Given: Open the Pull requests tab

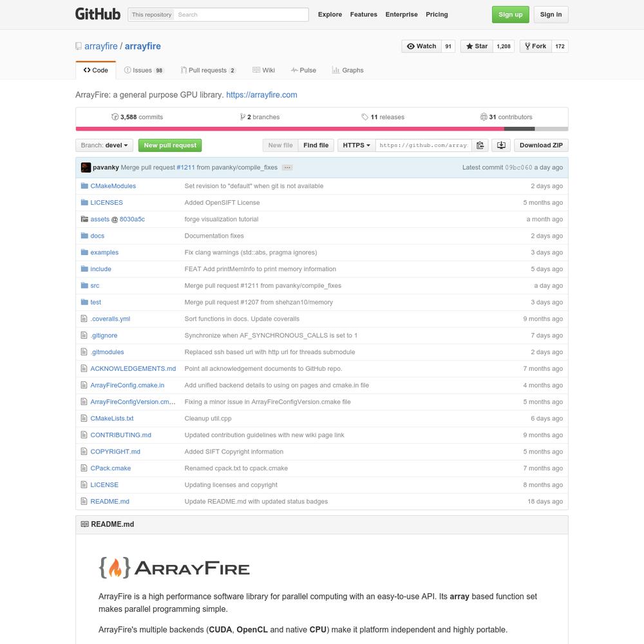Looking at the screenshot, I should (208, 70).
